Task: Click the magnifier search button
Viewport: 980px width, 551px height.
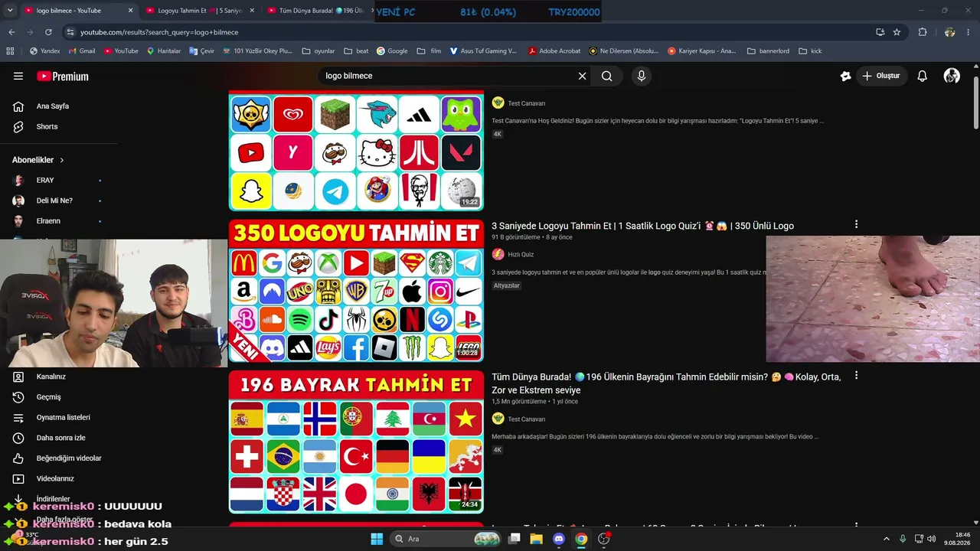Action: (607, 76)
